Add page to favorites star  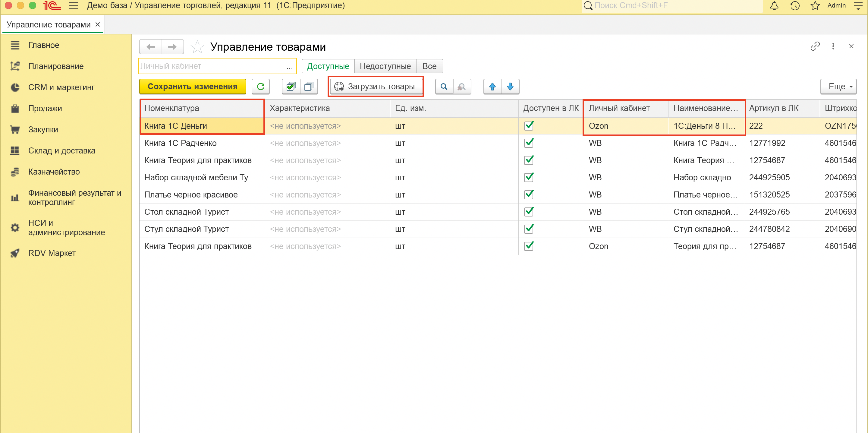pos(197,47)
